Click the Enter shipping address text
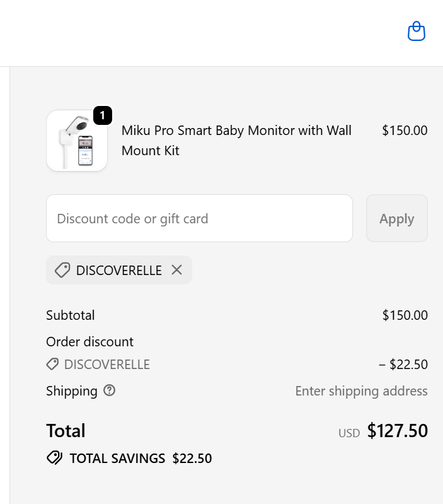The height and width of the screenshot is (504, 443). pyautogui.click(x=361, y=391)
